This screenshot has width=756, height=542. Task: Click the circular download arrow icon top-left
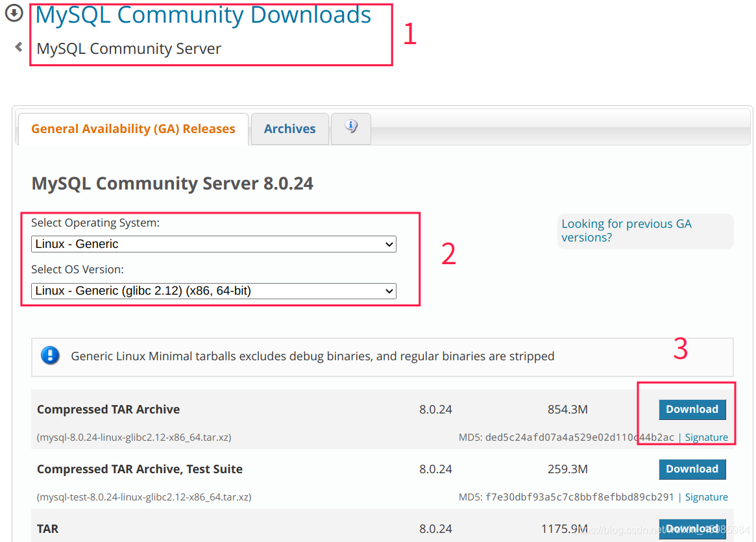[x=14, y=12]
